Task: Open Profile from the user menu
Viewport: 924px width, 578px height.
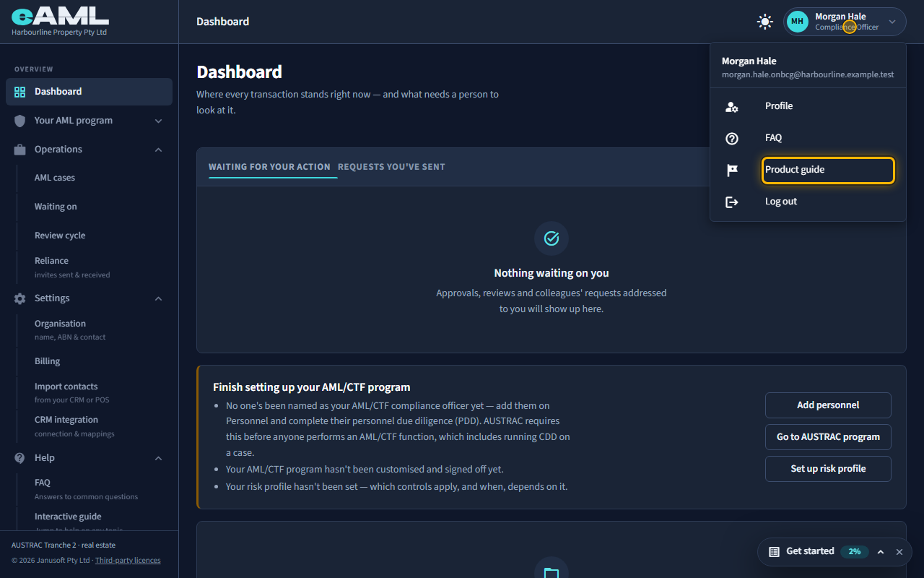Action: [x=808, y=106]
